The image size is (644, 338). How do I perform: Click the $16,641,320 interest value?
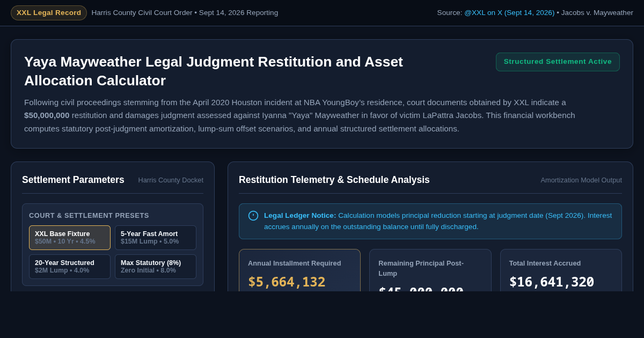(552, 282)
